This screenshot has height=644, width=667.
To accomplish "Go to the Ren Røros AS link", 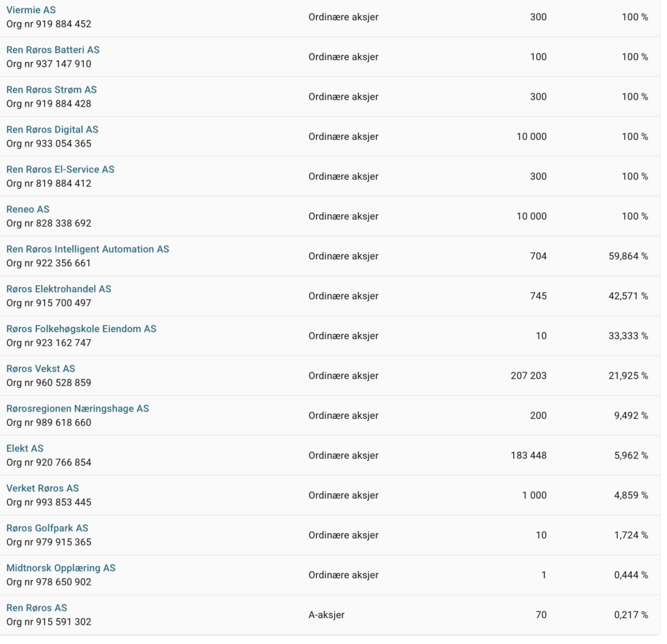I will tap(36, 608).
